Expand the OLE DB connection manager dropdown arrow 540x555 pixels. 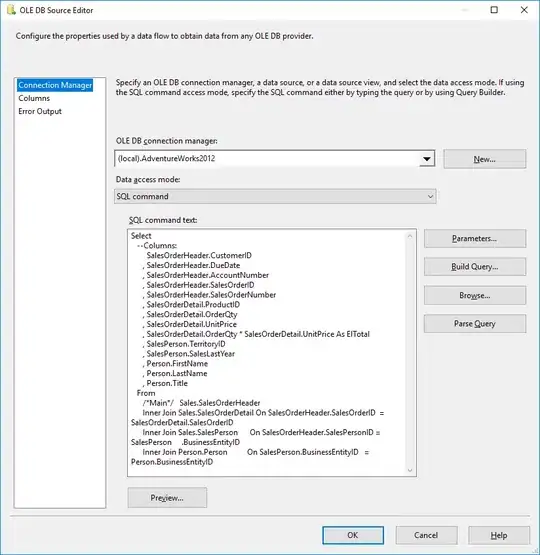427,159
